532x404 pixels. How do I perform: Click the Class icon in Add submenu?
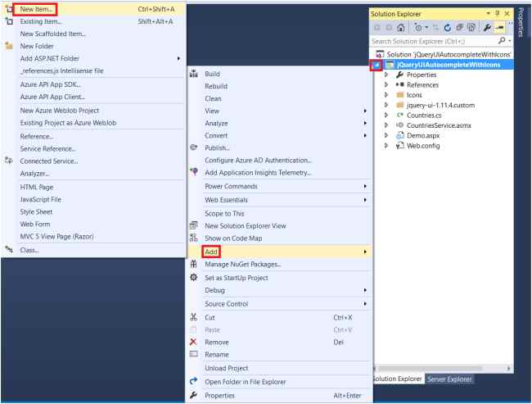[x=9, y=249]
